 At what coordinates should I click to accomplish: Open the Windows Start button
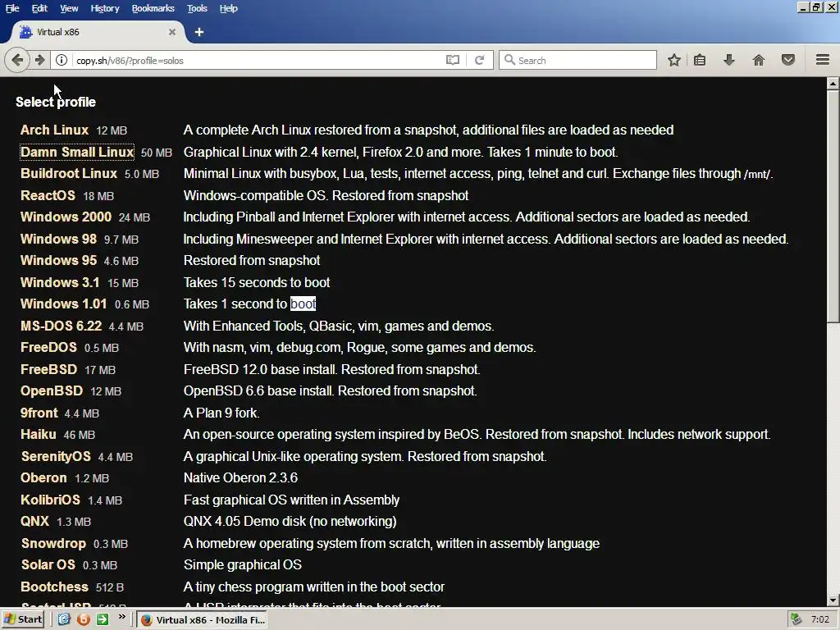pos(22,620)
